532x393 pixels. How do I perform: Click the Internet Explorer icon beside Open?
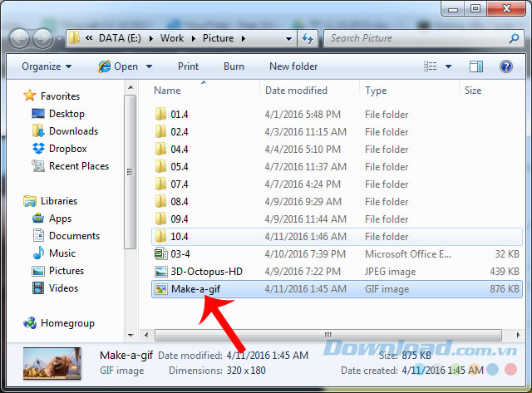tap(105, 66)
